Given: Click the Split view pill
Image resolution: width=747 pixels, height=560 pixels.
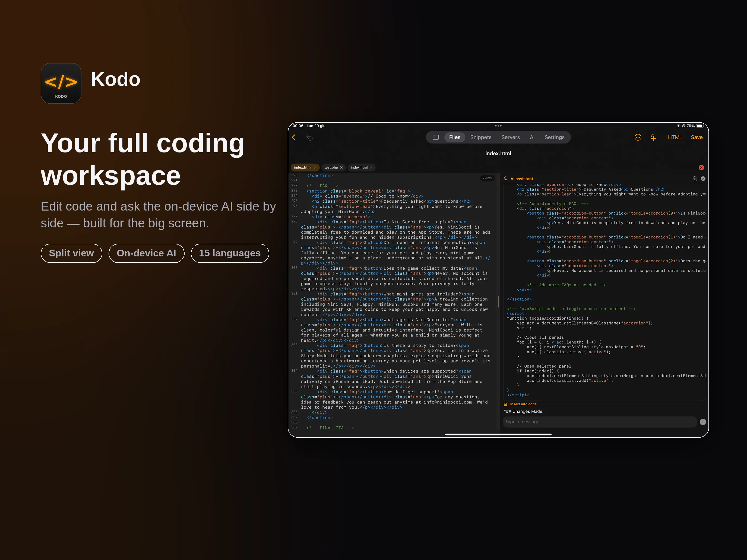Looking at the screenshot, I should (x=71, y=253).
